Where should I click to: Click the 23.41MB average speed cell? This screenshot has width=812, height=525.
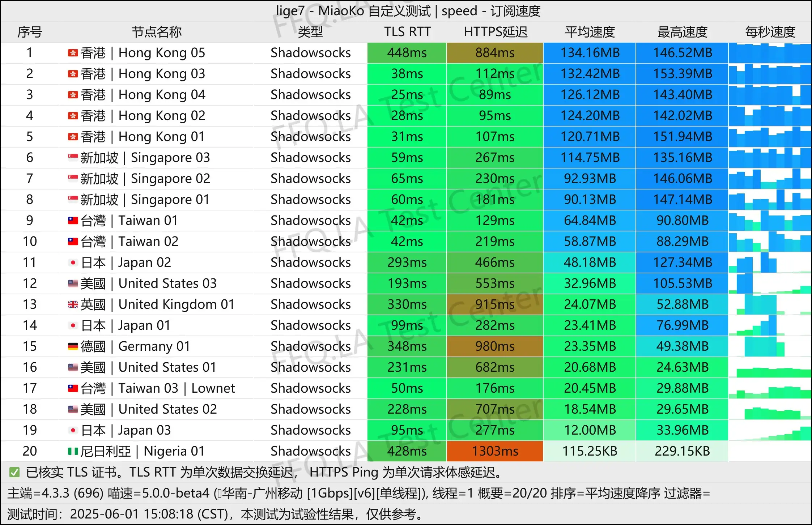click(x=590, y=325)
